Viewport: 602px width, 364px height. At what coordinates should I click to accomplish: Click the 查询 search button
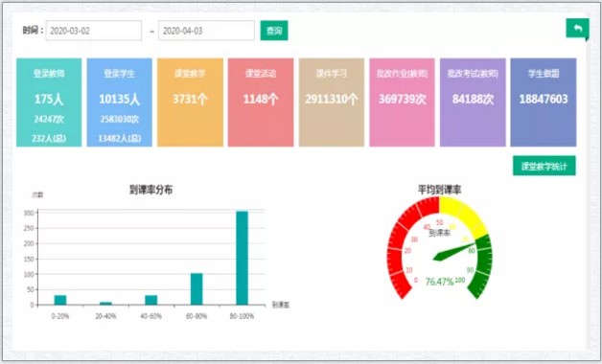[x=274, y=31]
